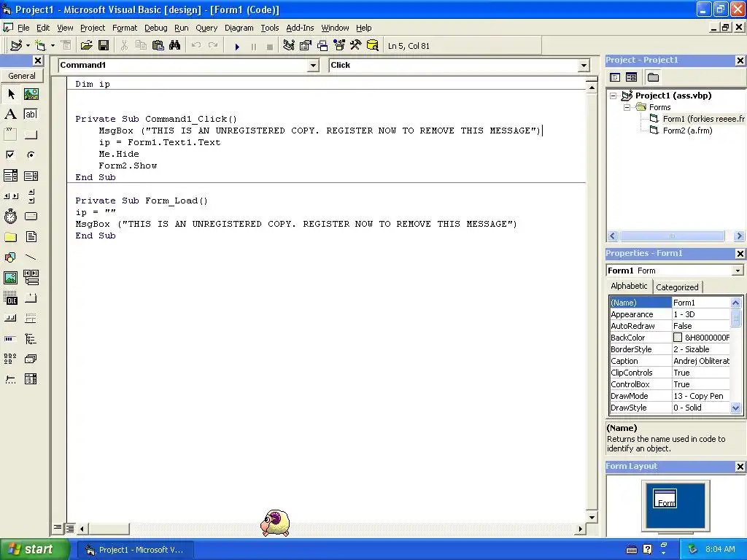Viewport: 747px width, 560px height.
Task: Select the General toolbox tab
Action: point(21,76)
